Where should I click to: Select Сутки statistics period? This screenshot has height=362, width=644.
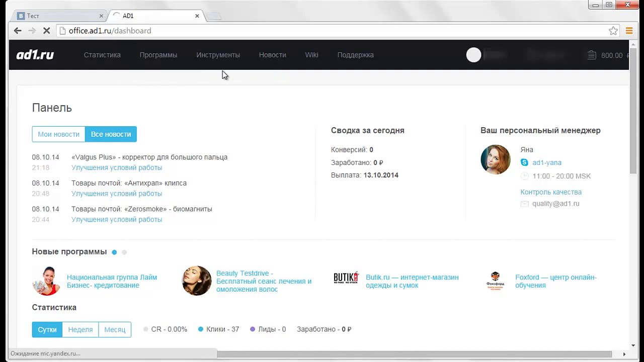click(47, 329)
